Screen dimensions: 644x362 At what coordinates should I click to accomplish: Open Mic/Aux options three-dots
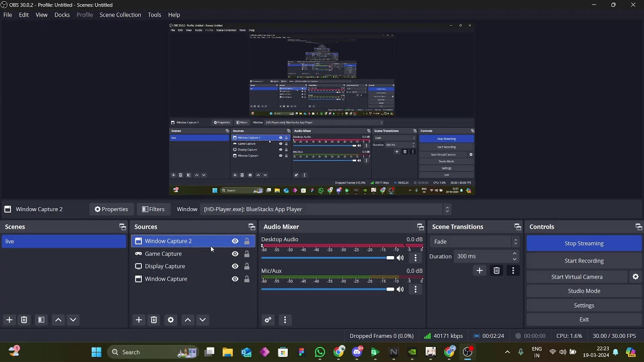(x=415, y=289)
